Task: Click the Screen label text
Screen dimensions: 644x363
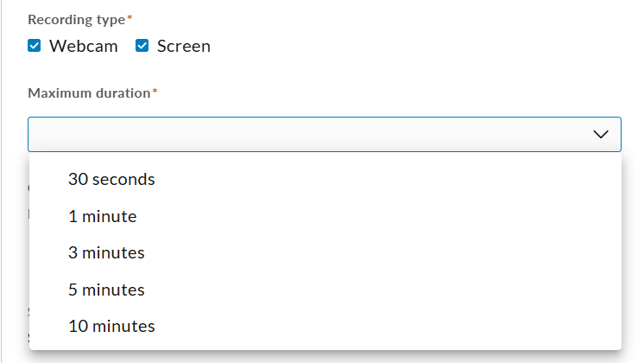Action: point(184,46)
